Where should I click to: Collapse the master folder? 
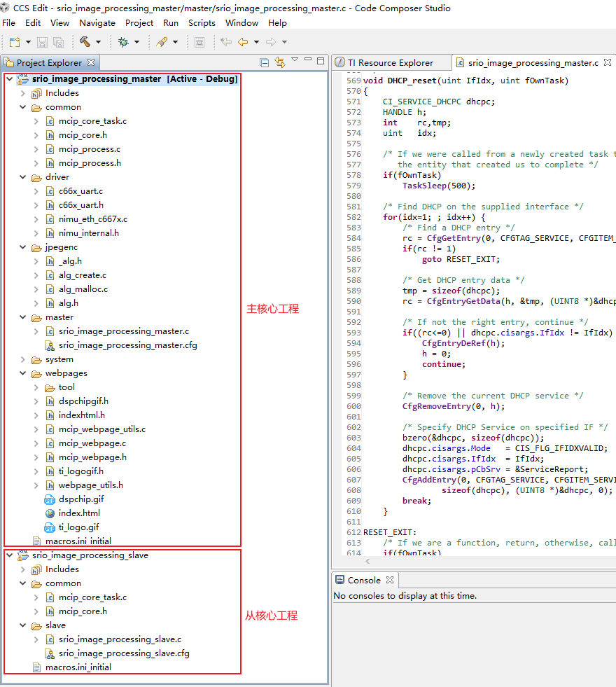click(23, 317)
